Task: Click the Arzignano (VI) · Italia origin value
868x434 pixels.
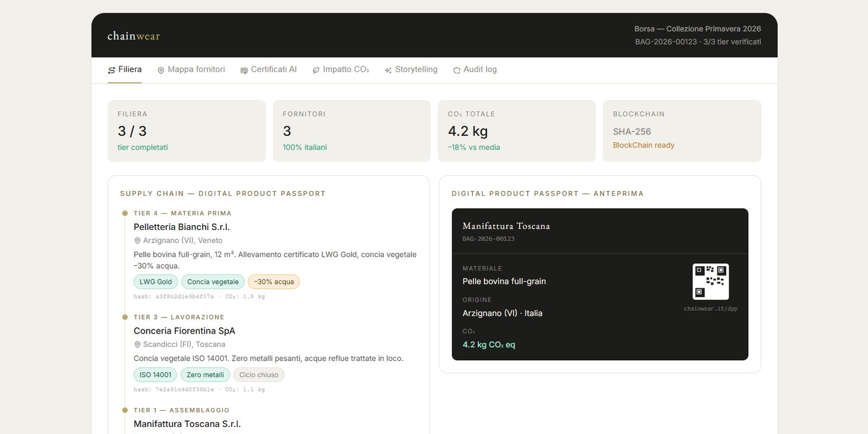Action: 502,313
